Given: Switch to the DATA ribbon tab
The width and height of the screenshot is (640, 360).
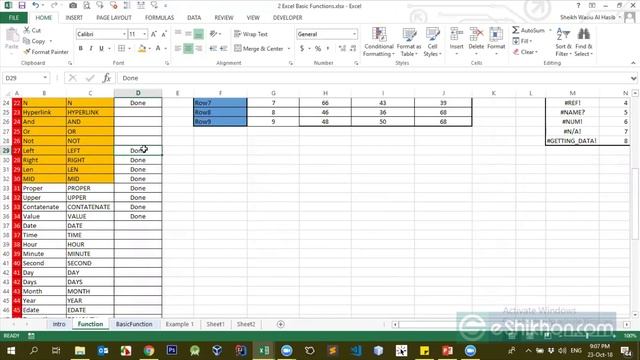Looking at the screenshot, I should click(x=194, y=18).
